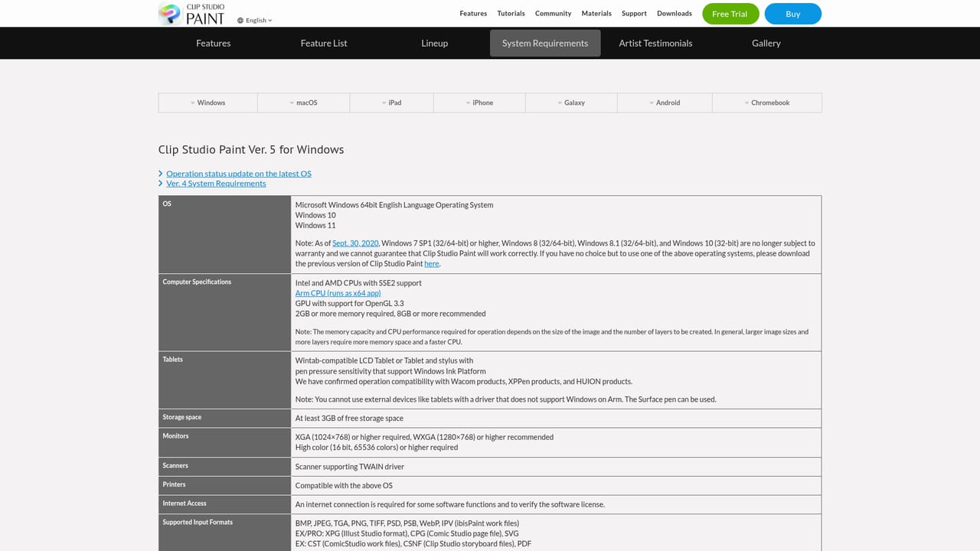Open Operation status update on latest OS link
Screen dimensions: 980x551
[x=239, y=174]
